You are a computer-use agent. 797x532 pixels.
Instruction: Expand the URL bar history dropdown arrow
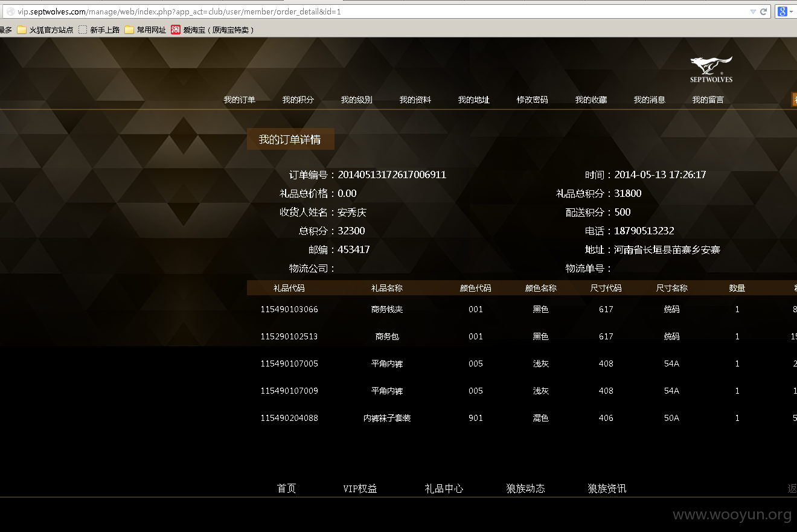click(753, 11)
